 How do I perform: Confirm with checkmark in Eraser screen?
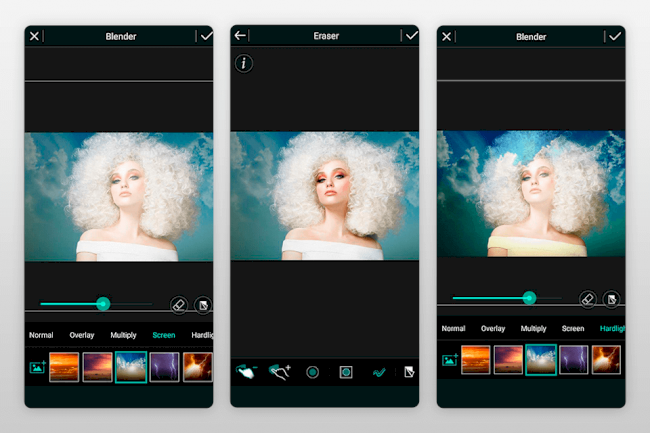412,36
